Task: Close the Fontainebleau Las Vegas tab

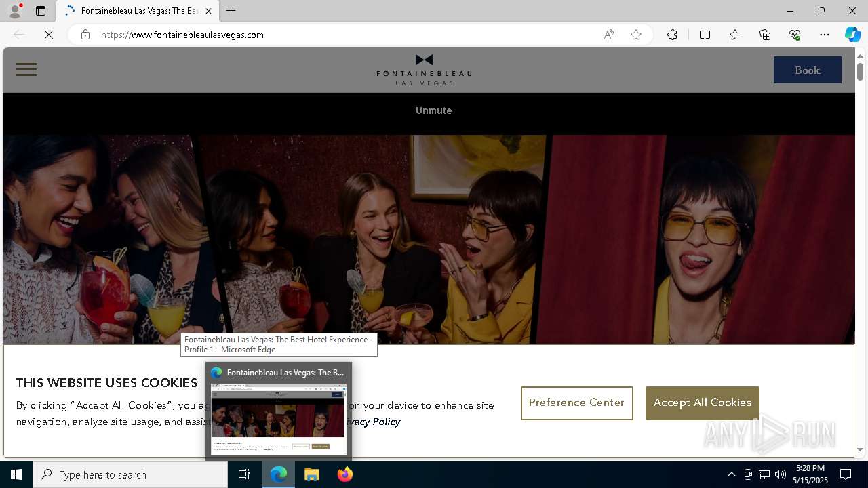Action: click(208, 11)
